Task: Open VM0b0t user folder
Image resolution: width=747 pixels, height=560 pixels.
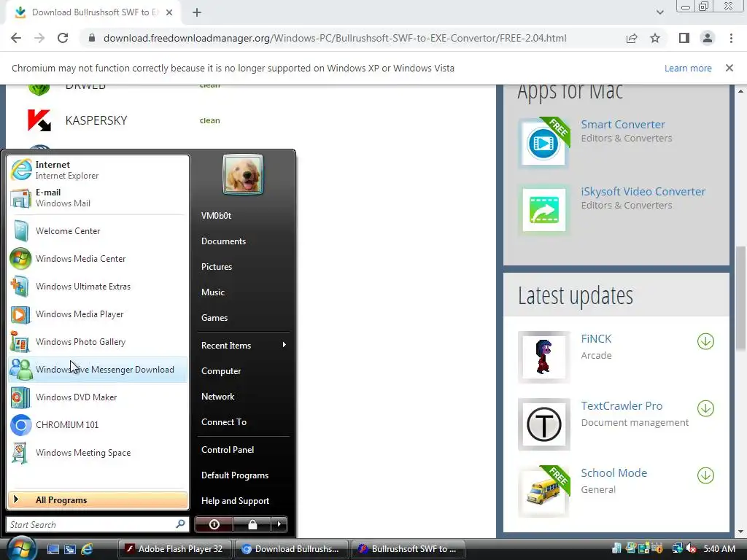Action: point(243,216)
